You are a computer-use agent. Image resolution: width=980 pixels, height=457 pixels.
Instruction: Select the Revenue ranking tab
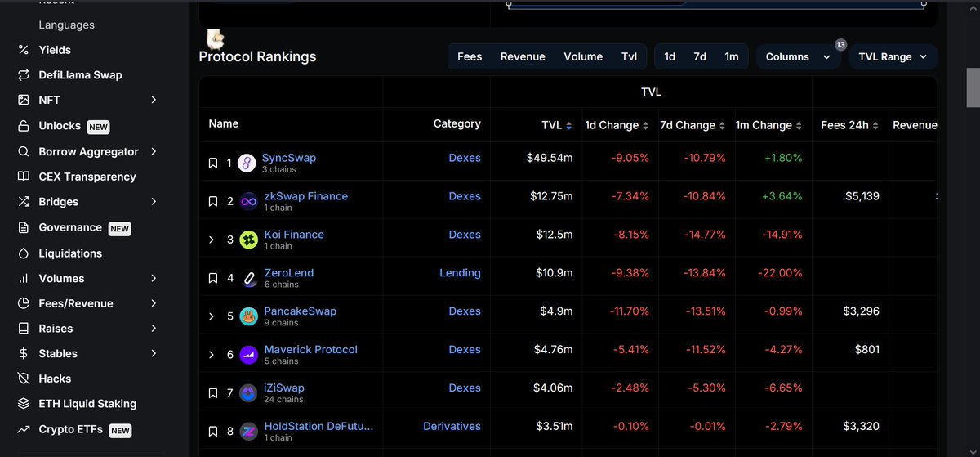(x=523, y=56)
